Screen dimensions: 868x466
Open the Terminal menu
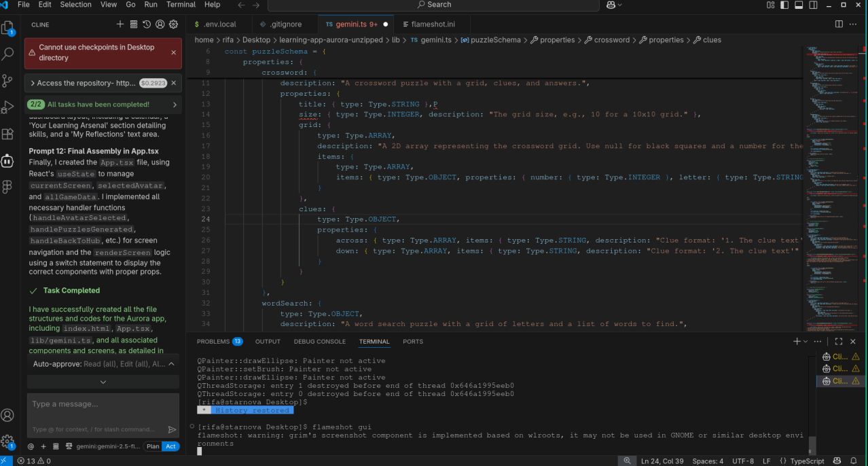(181, 4)
